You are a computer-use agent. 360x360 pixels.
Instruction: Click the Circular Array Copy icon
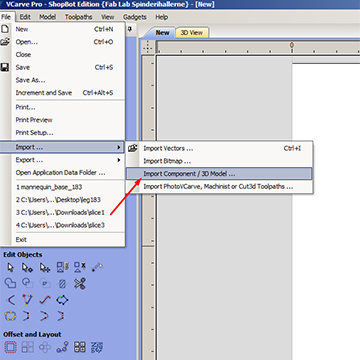[x=45, y=347]
